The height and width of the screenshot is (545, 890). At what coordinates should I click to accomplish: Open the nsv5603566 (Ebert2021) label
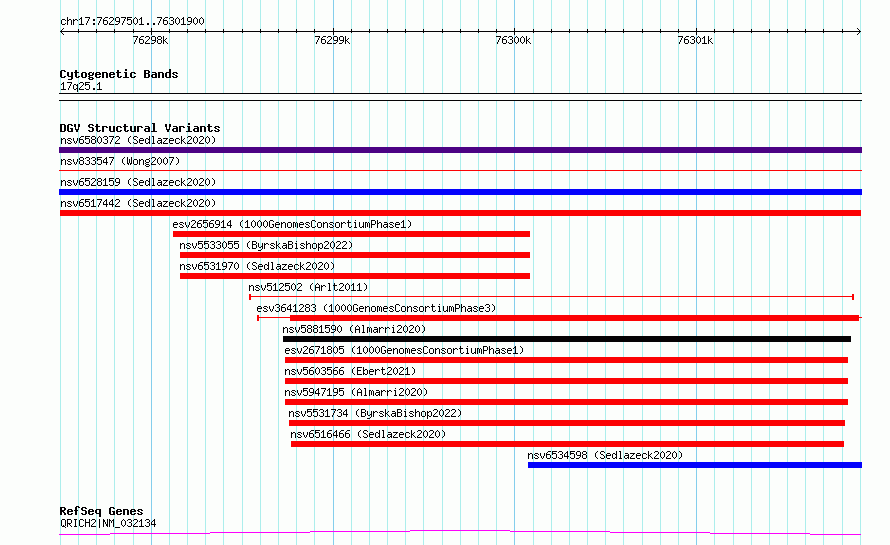coord(350,371)
